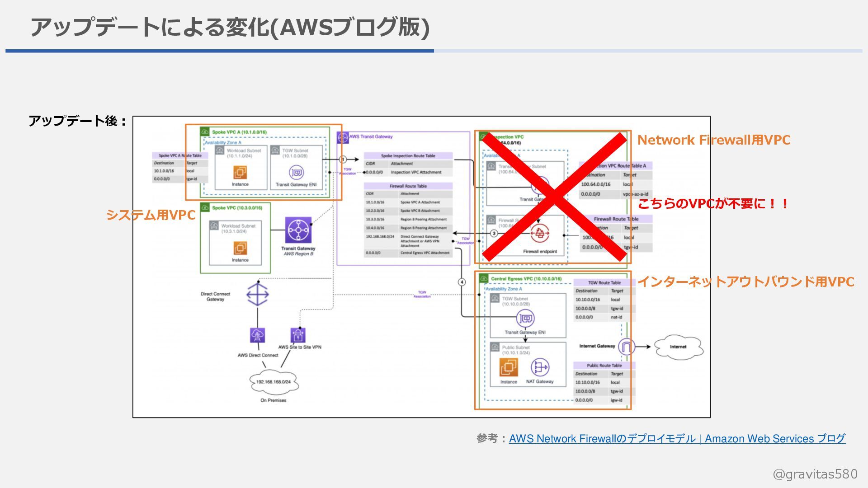
Task: Click the lock icon of TGW Subnet (10.1.0.0/28)
Action: pyautogui.click(x=275, y=150)
